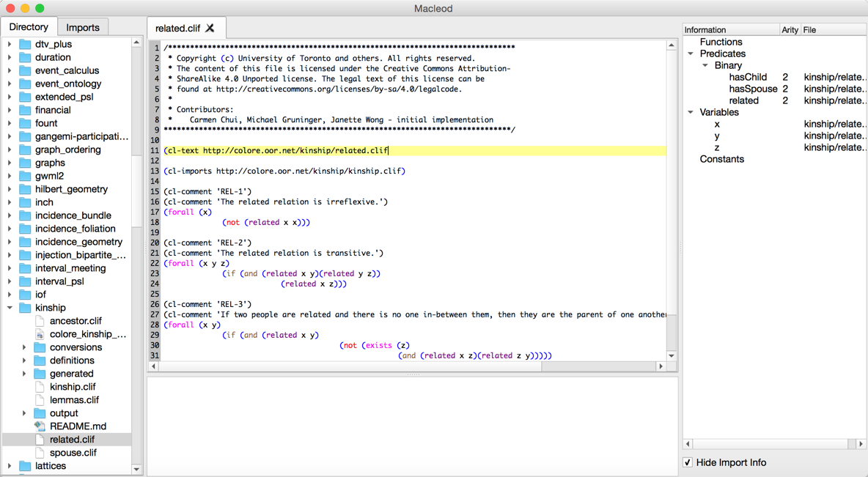The width and height of the screenshot is (868, 477).
Task: Select the hasChild predicate row
Action: [x=775, y=77]
